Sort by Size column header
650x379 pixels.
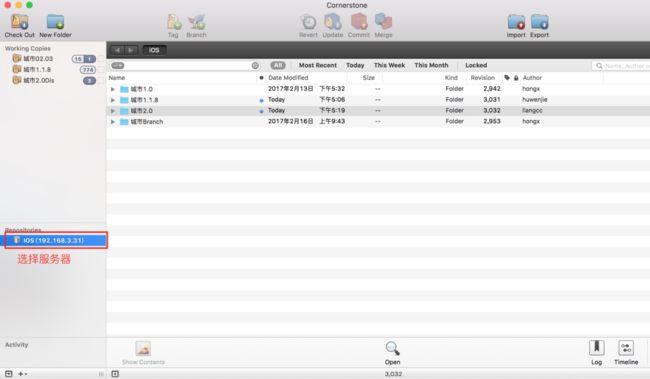pyautogui.click(x=369, y=78)
